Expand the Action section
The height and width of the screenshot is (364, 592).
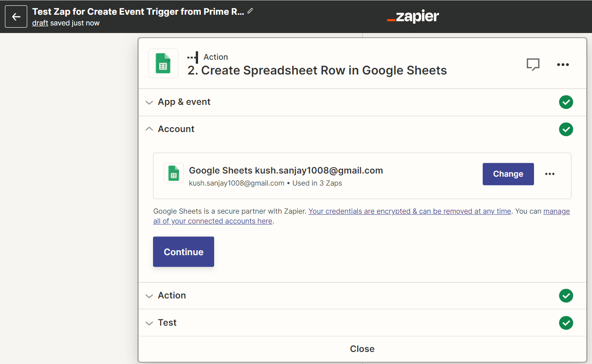click(x=172, y=296)
